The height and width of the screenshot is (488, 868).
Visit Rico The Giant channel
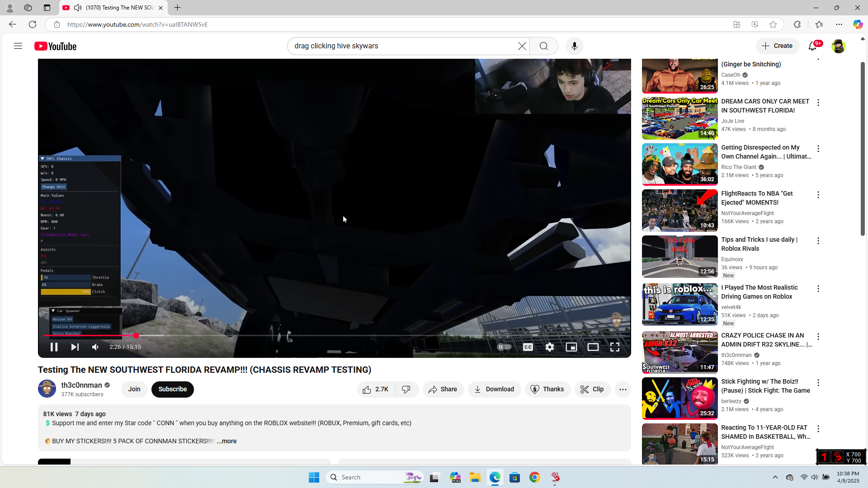[x=739, y=167]
